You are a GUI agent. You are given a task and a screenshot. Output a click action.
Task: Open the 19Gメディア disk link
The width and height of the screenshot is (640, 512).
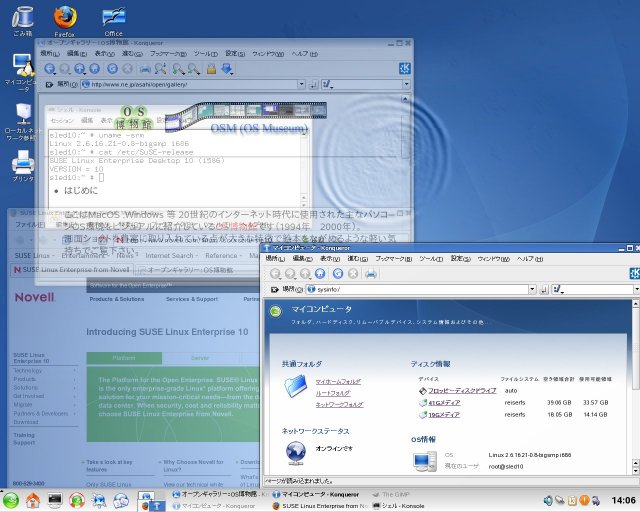pos(444,415)
